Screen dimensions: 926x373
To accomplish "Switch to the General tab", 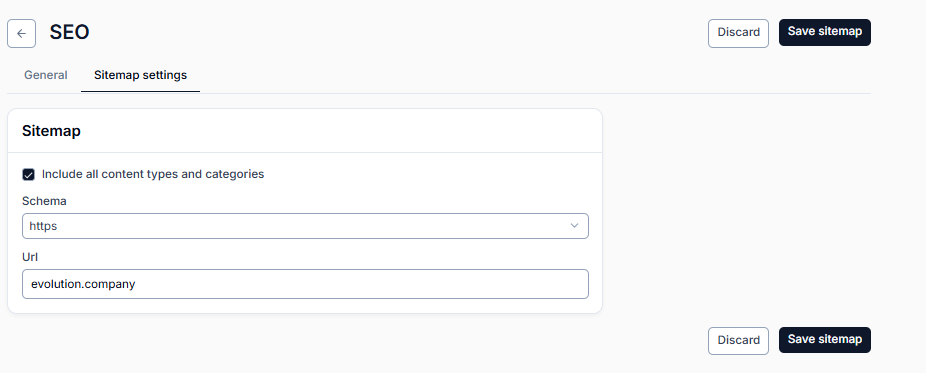I will tap(45, 75).
